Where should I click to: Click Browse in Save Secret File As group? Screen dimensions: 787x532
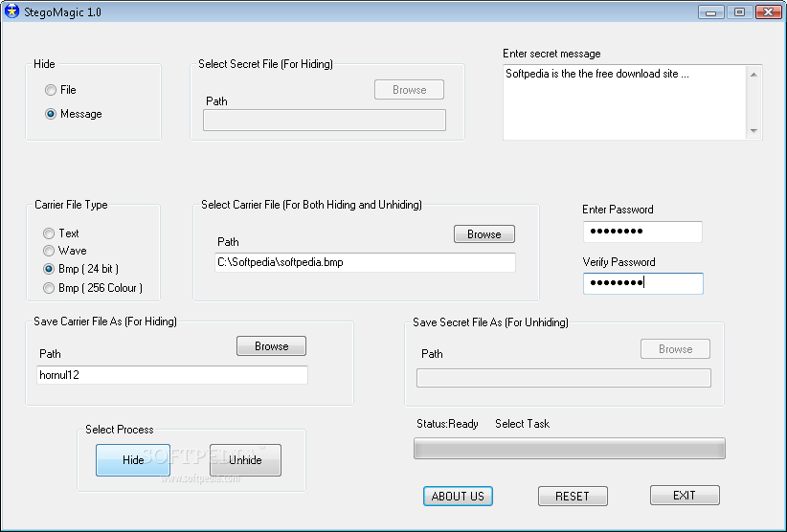[675, 349]
